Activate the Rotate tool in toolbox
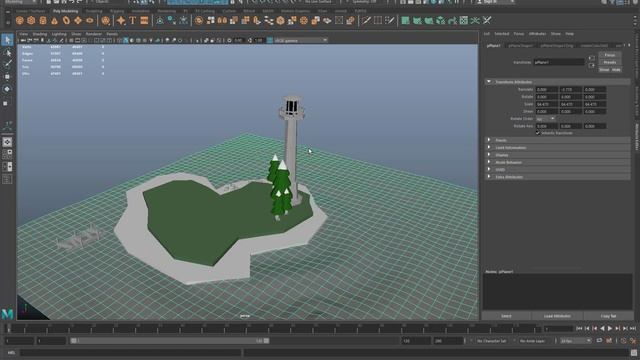This screenshot has height=360, width=640. click(x=7, y=89)
